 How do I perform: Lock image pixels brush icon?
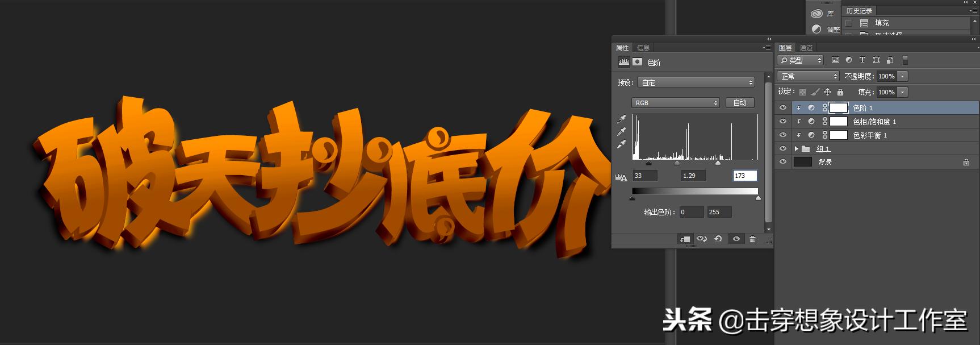[815, 92]
